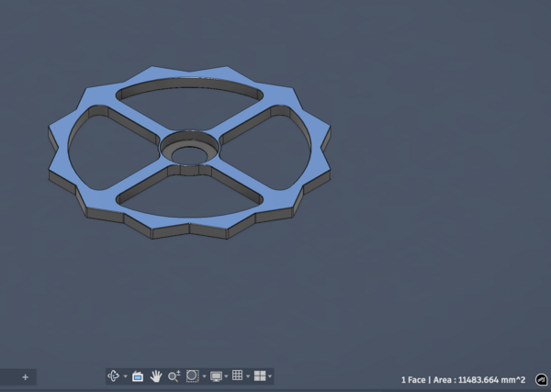Click the center hub hole of gear

coord(190,151)
